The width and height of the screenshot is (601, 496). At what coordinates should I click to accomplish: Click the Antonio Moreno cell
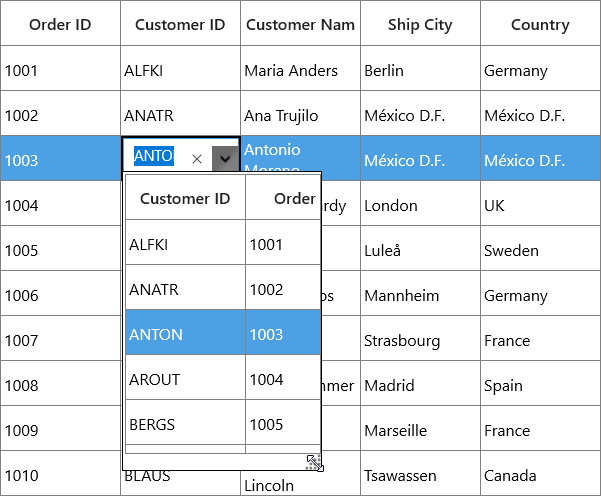pyautogui.click(x=300, y=154)
